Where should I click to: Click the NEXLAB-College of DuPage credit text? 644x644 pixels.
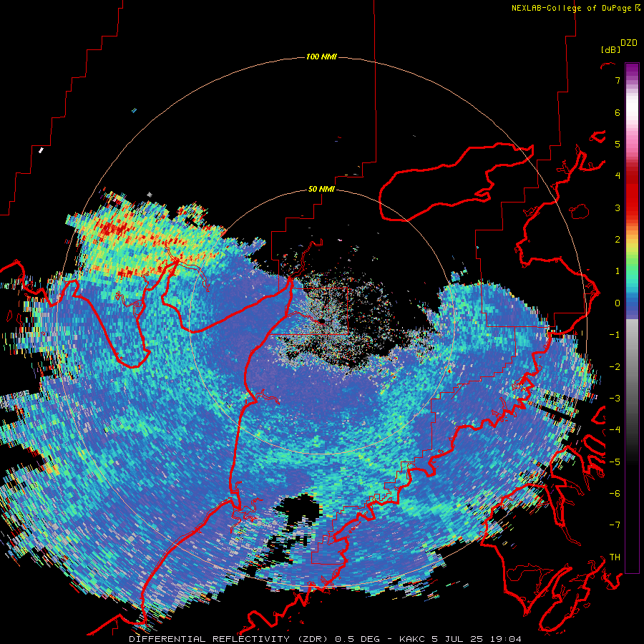[575, 8]
